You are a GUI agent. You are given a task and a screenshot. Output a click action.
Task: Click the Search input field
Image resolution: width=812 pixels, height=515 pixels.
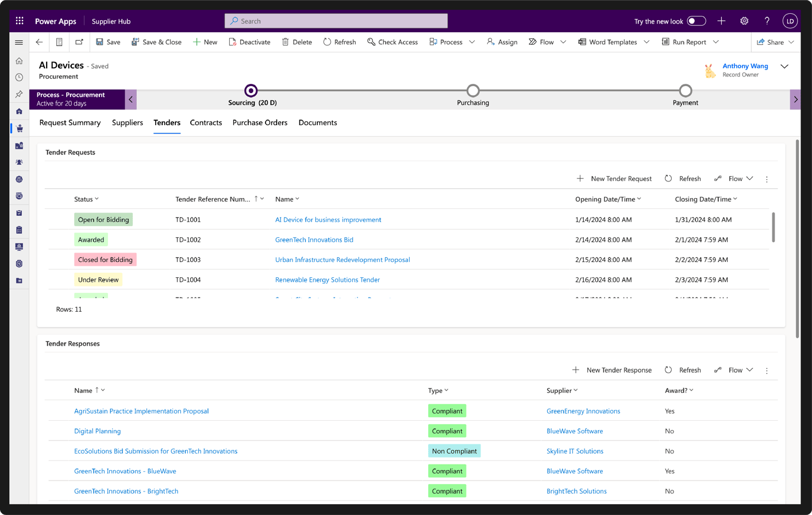336,21
